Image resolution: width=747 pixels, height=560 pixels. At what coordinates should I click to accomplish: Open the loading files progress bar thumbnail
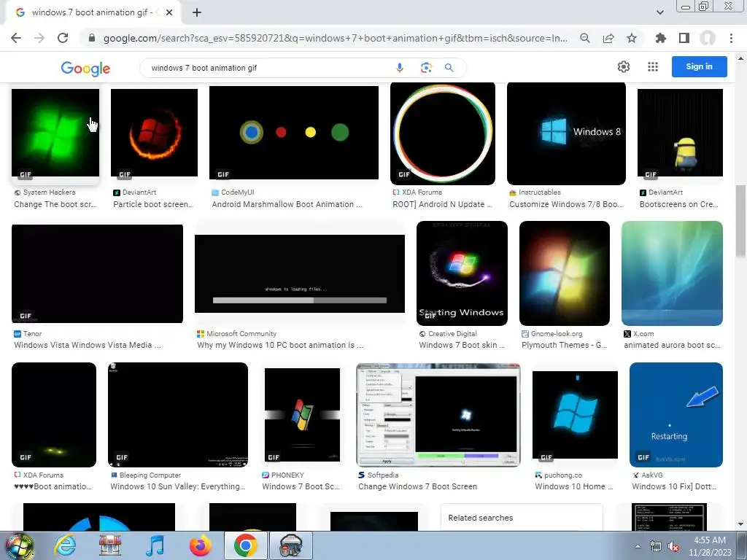click(300, 274)
